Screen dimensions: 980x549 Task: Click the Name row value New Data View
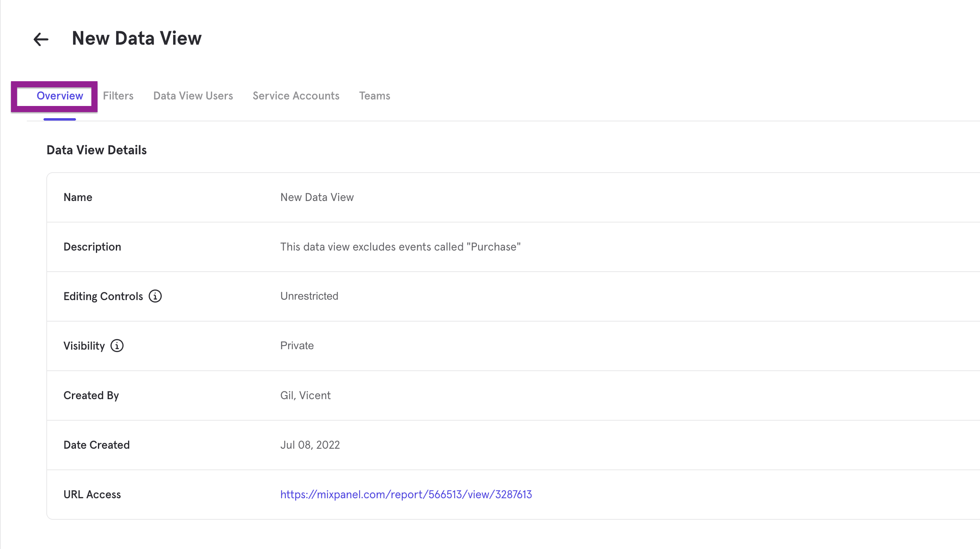pyautogui.click(x=317, y=197)
